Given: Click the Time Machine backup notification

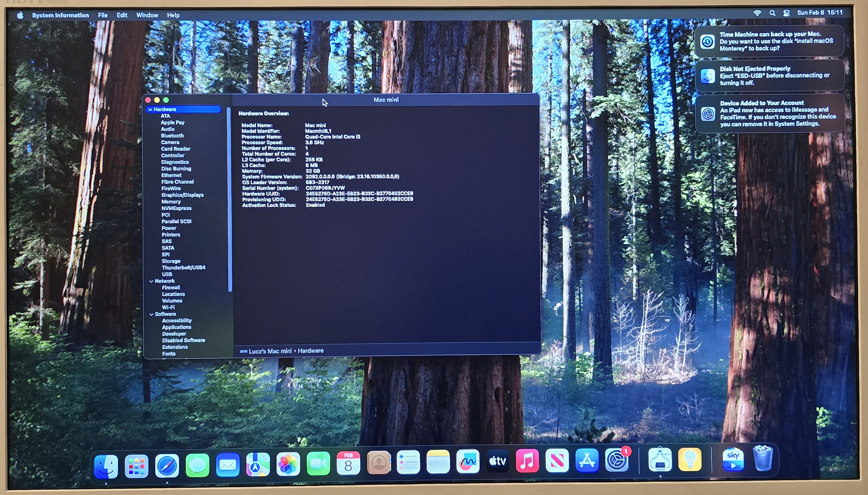Looking at the screenshot, I should (x=770, y=41).
